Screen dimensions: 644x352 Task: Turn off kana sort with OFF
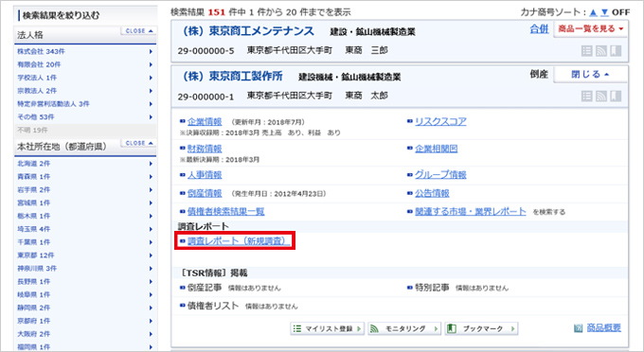coord(620,12)
